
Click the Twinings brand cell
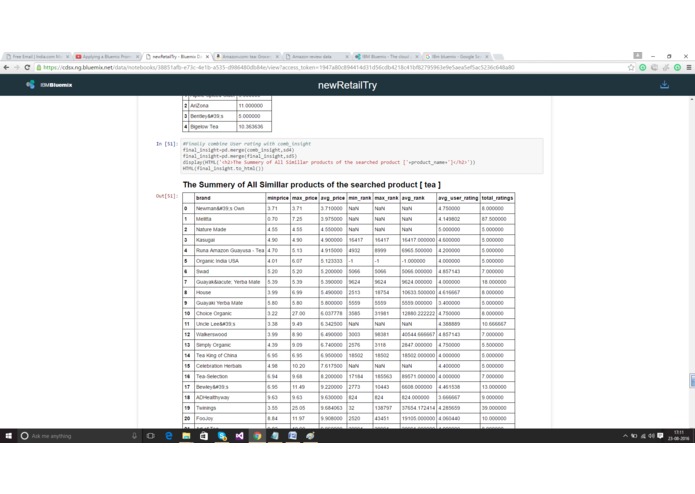tap(230, 408)
